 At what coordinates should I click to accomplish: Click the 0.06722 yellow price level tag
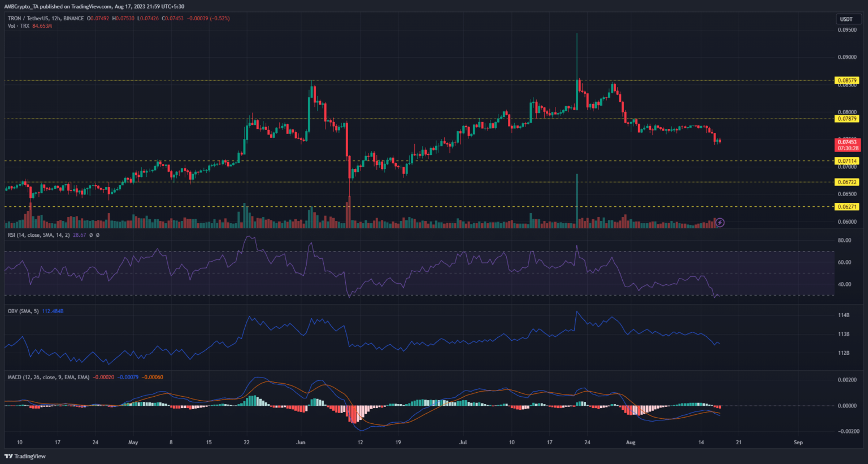coord(847,182)
